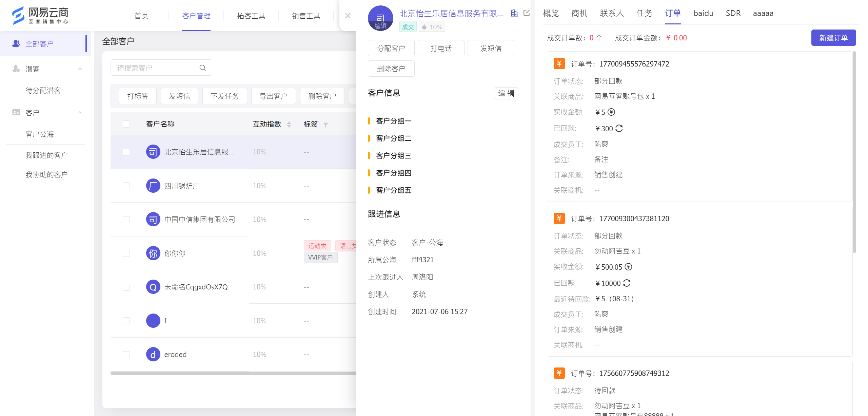Click the 潜客 sidebar icon
This screenshot has height=416, width=868.
[x=16, y=69]
